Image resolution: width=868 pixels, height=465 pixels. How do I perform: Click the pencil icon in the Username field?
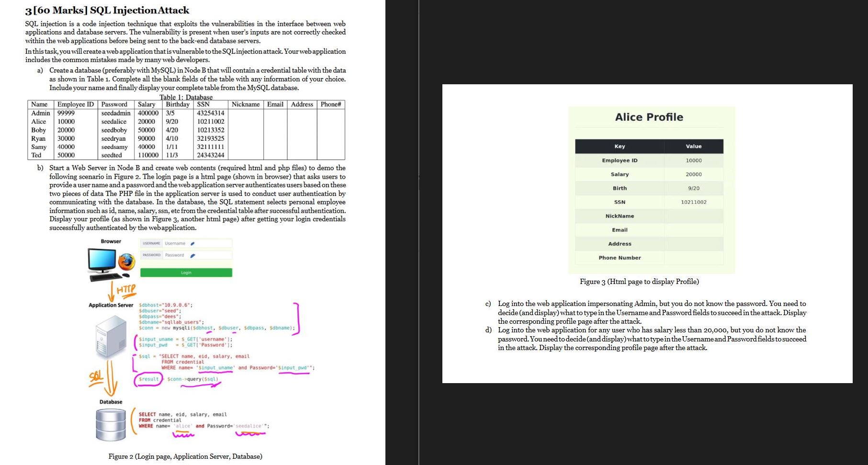(192, 244)
